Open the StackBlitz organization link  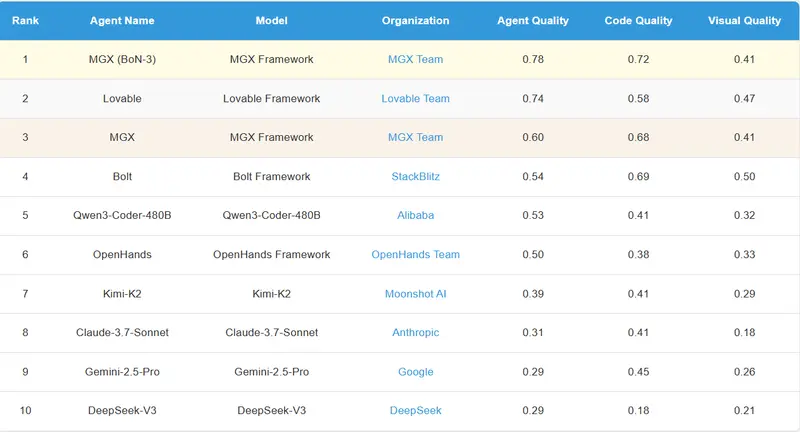tap(415, 177)
